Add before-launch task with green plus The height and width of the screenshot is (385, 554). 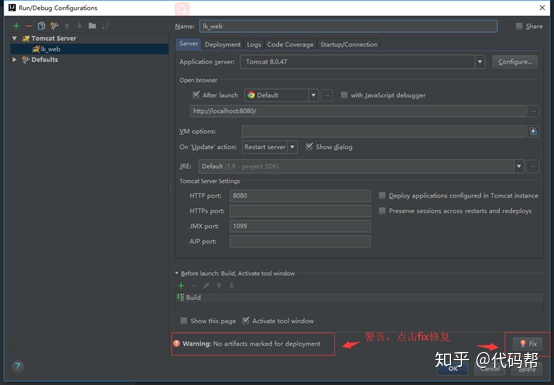(x=181, y=286)
